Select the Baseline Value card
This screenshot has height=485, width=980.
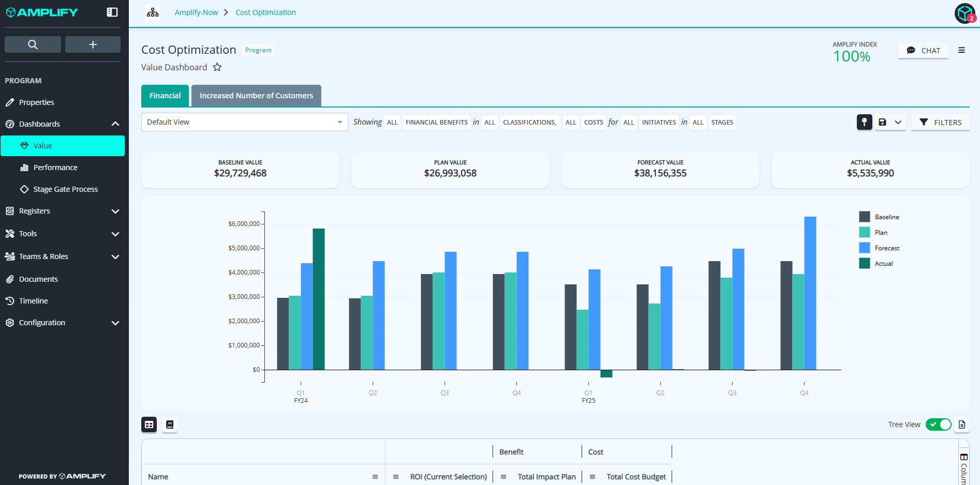[240, 170]
